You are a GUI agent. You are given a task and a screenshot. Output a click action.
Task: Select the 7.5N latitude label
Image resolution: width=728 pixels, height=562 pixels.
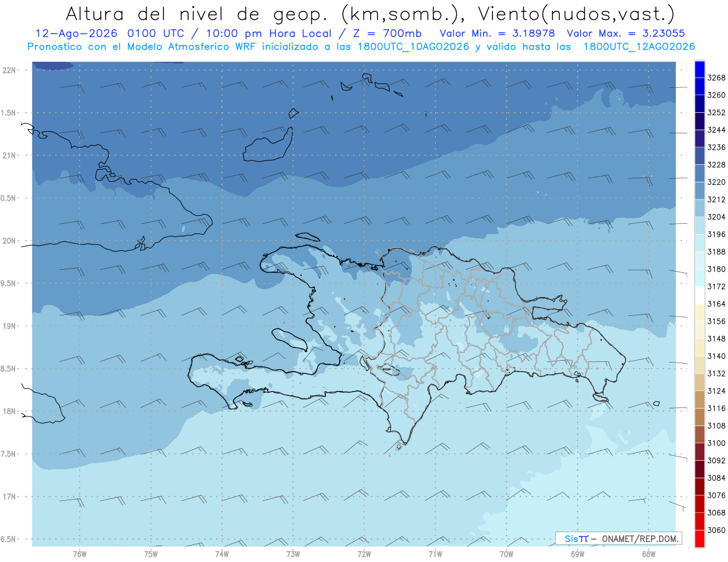coord(9,454)
